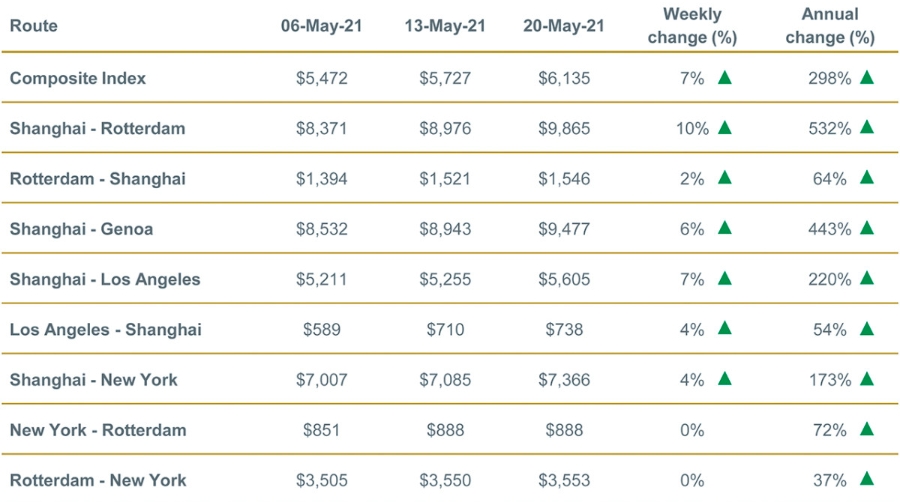Click the green triangle next to 2% weekly change

tap(725, 177)
